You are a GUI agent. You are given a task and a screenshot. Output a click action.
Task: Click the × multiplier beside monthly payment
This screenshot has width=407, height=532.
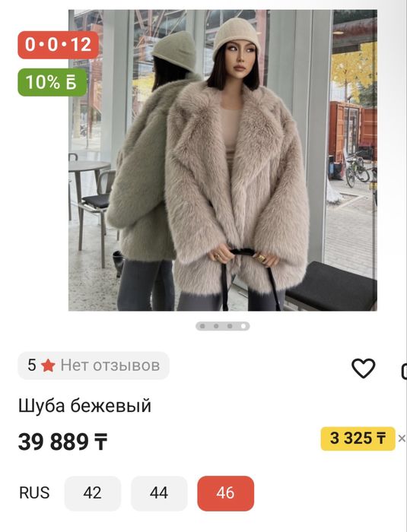402,439
